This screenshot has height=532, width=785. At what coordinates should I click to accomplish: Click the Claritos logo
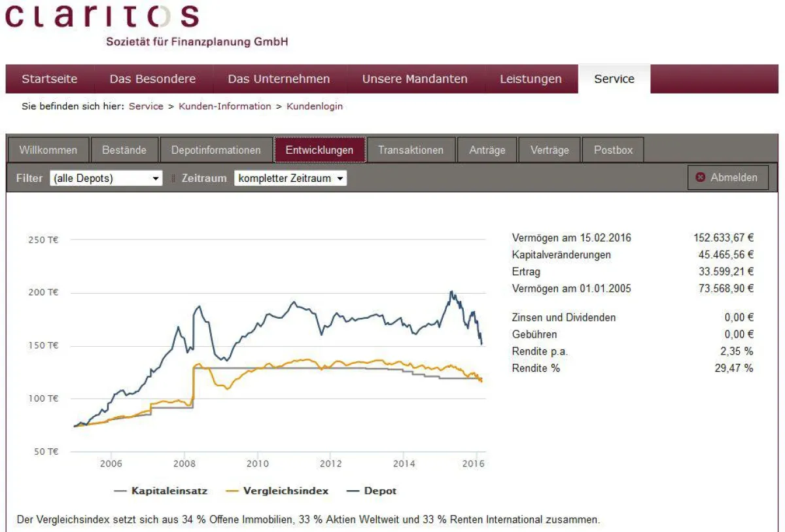click(x=102, y=18)
